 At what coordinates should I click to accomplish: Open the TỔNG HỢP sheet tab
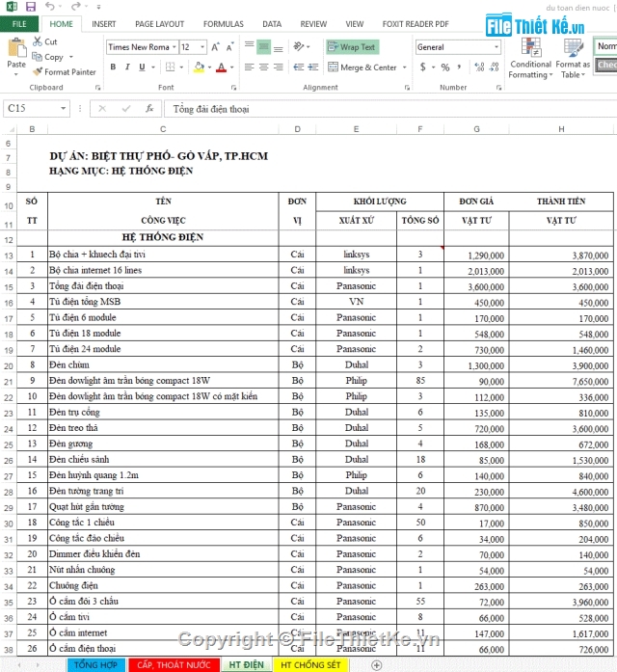[x=95, y=664]
